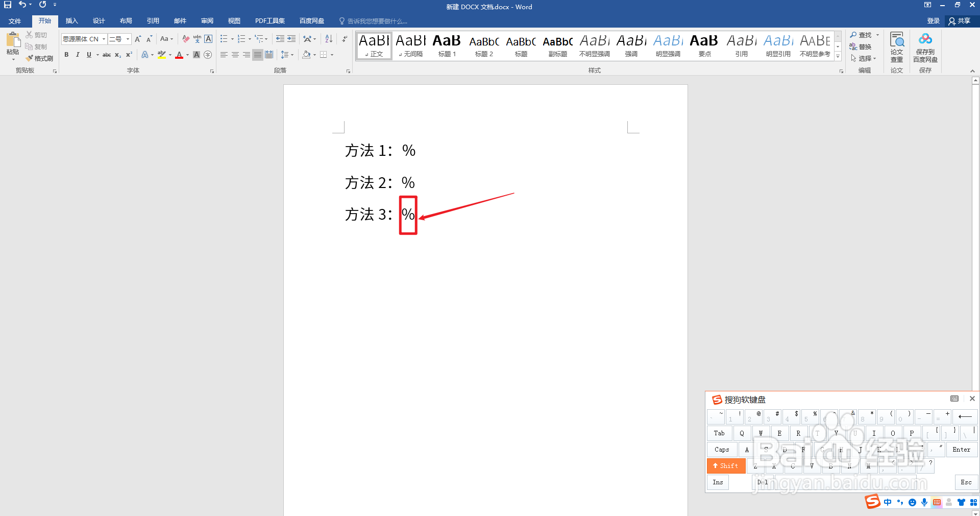Screen dimensions: 980x516
Task: Toggle italic formatting
Action: point(78,55)
